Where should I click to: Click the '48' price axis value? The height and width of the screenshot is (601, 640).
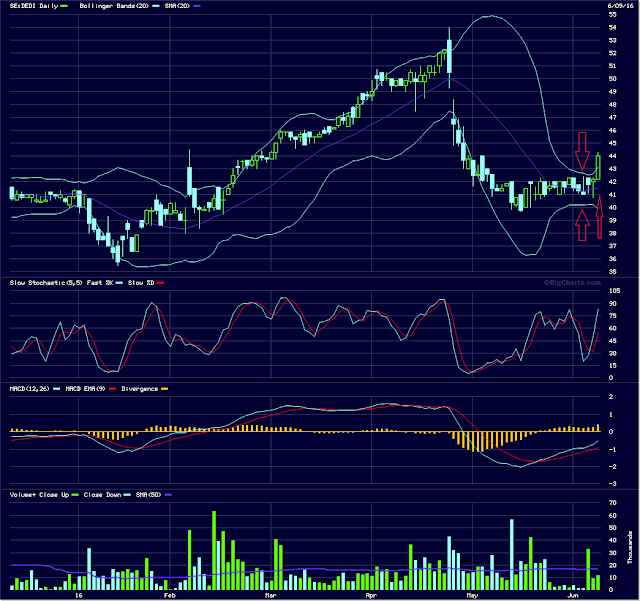[x=612, y=105]
